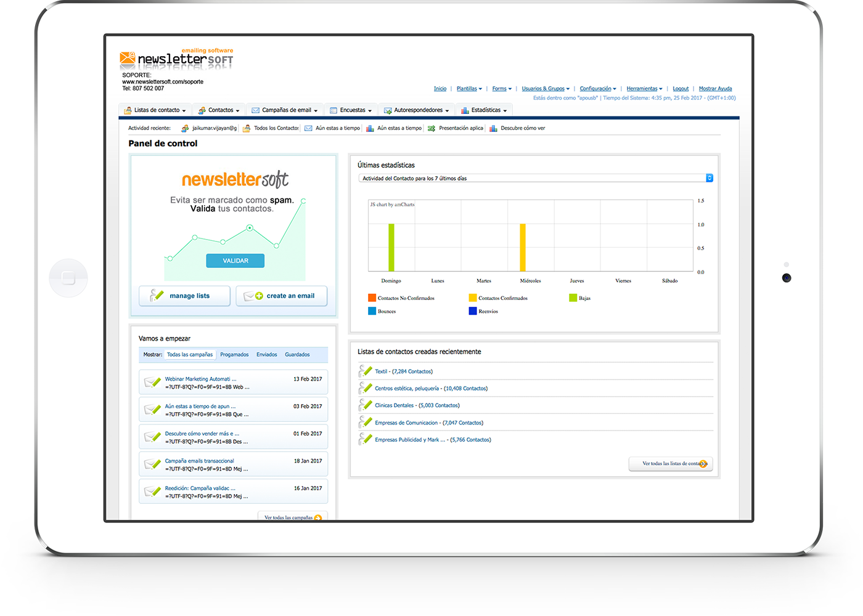Expand the Campañas de email menu
The image size is (863, 616).
(x=285, y=110)
